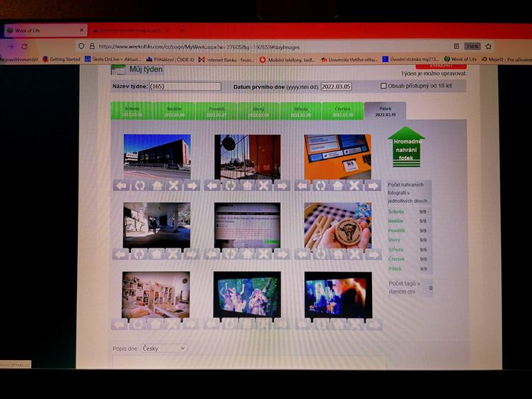
Task: Open the bookshelf room photo thumbnail
Action: (156, 294)
